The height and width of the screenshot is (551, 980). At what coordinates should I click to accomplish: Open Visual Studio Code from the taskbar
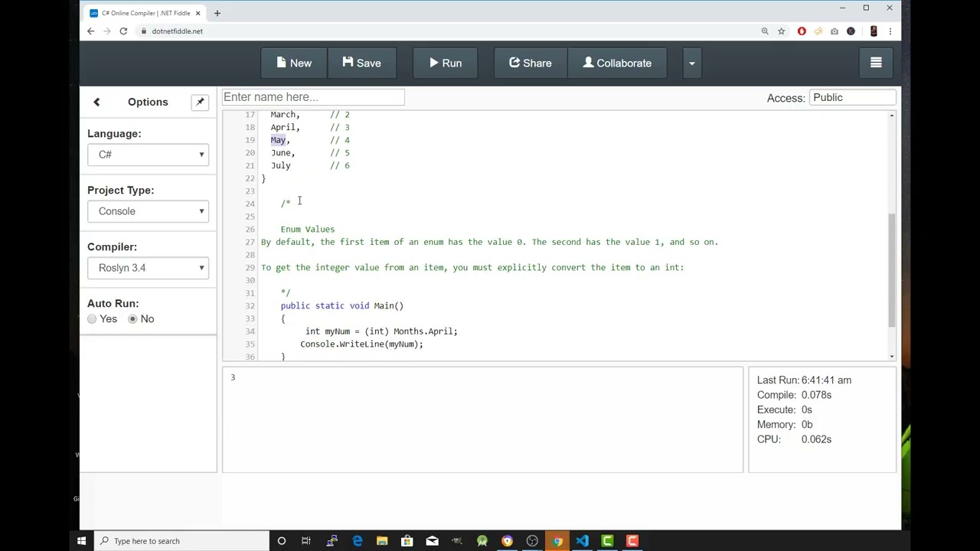(583, 541)
